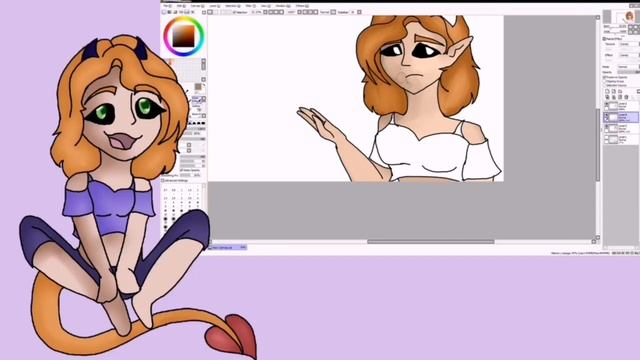Open the Window menu
Viewport: 640px width, 360px height.
click(x=282, y=6)
